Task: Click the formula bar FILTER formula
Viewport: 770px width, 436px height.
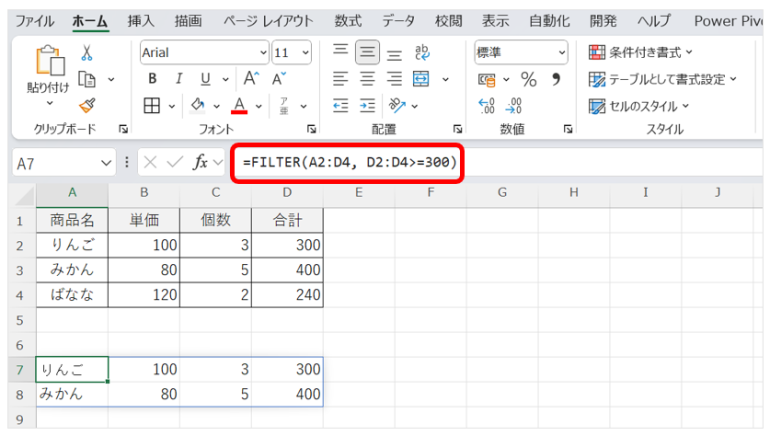Action: click(350, 162)
